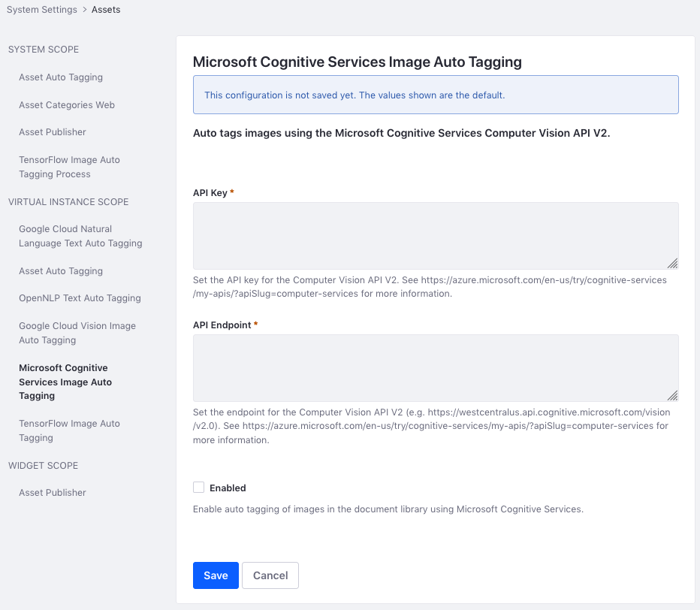
Task: Click the breadcrumb chevron separator
Action: coord(84,9)
